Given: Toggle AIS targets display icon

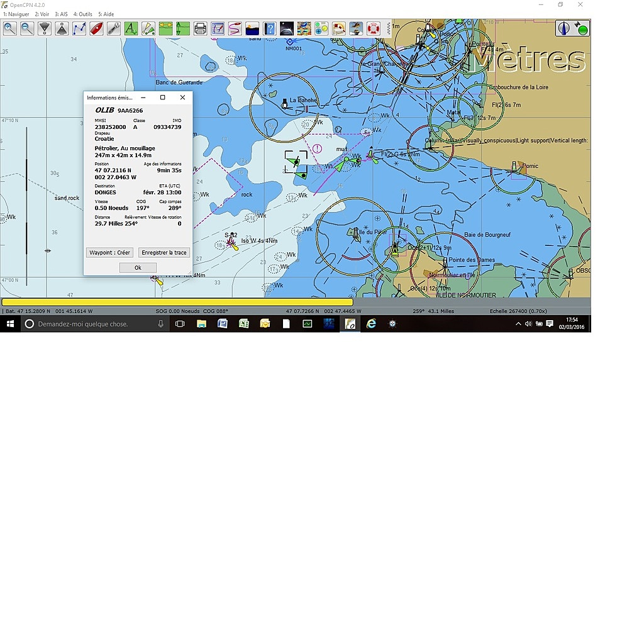Looking at the screenshot, I should (148, 28).
